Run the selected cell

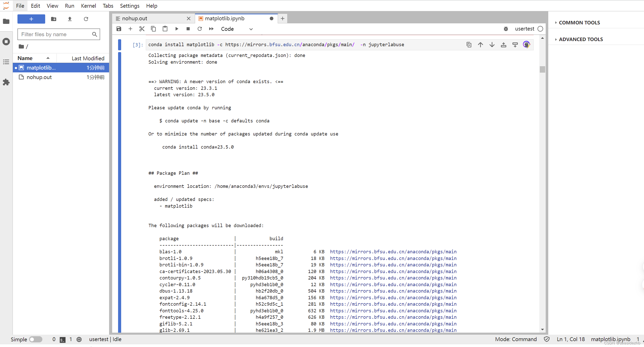point(177,29)
